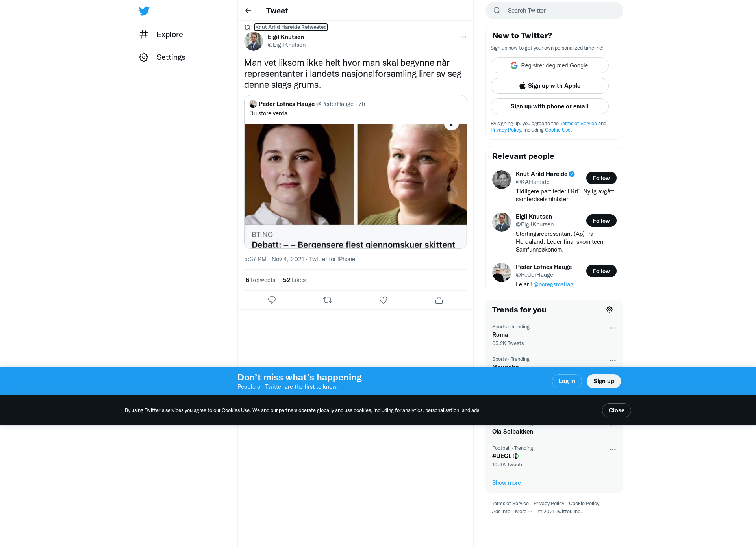Open the BT.NO article preview image
The height and width of the screenshot is (547, 756).
(x=356, y=174)
